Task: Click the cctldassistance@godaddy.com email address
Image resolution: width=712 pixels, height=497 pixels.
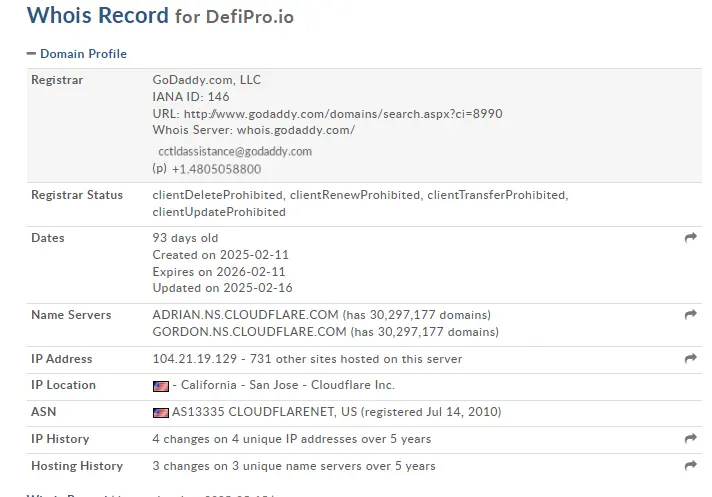Action: tap(235, 151)
